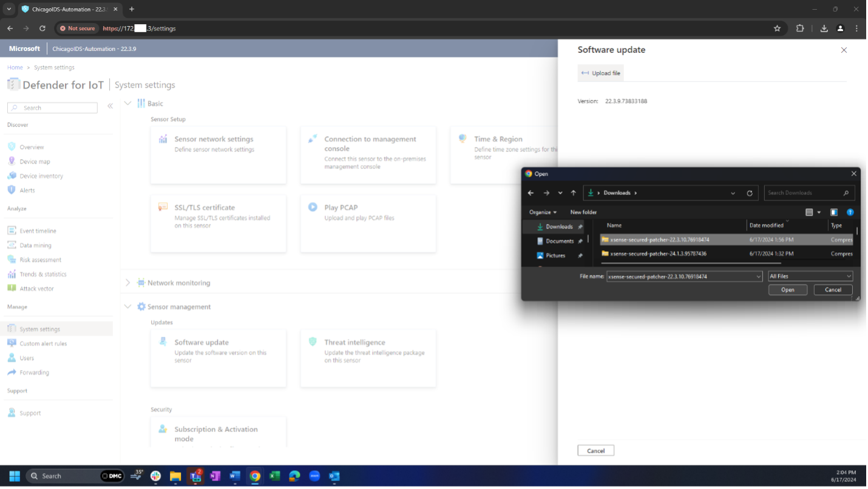Open the view options dropdown arrow

(x=819, y=212)
